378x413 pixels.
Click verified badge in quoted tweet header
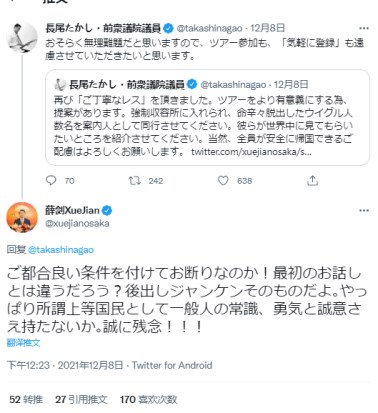click(192, 84)
